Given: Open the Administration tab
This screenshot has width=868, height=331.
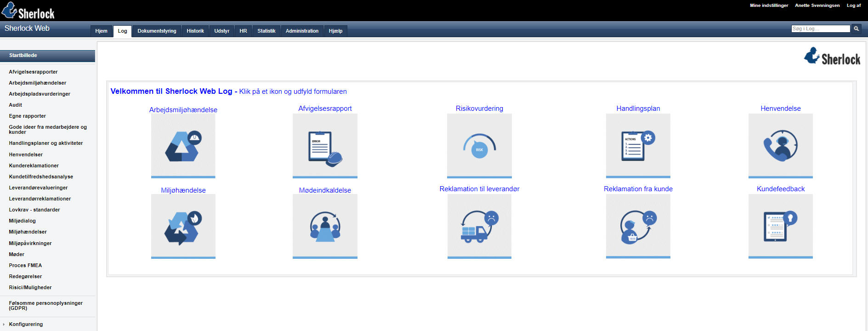Looking at the screenshot, I should 302,31.
